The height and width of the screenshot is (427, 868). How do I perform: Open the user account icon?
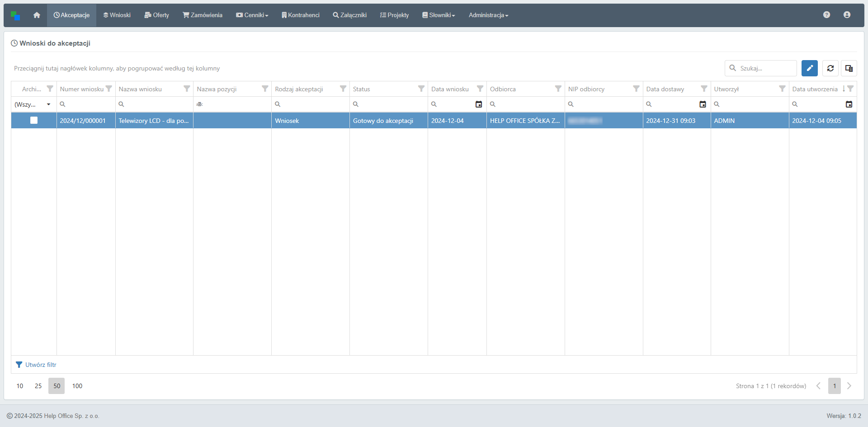(x=847, y=15)
